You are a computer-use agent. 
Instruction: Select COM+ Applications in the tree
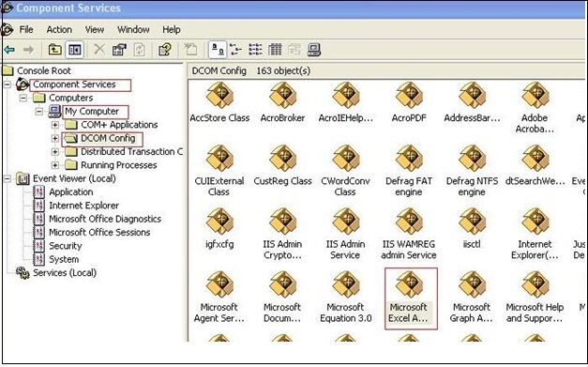tap(119, 125)
